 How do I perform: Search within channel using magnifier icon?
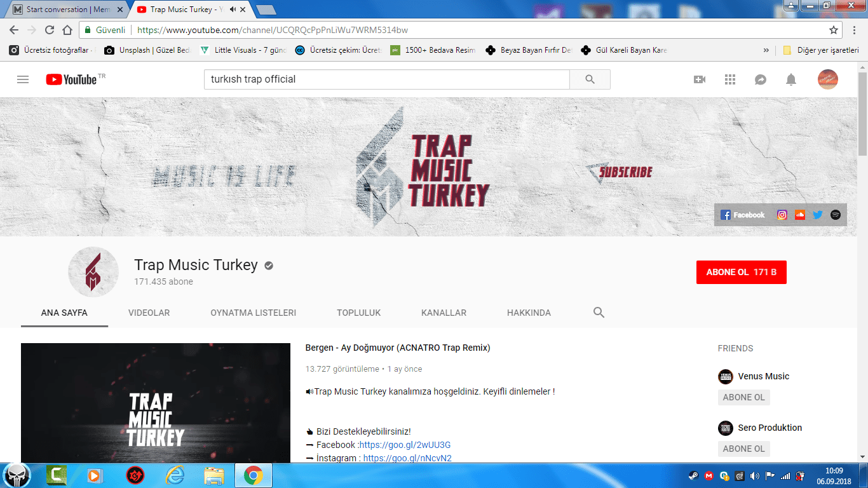click(x=599, y=313)
